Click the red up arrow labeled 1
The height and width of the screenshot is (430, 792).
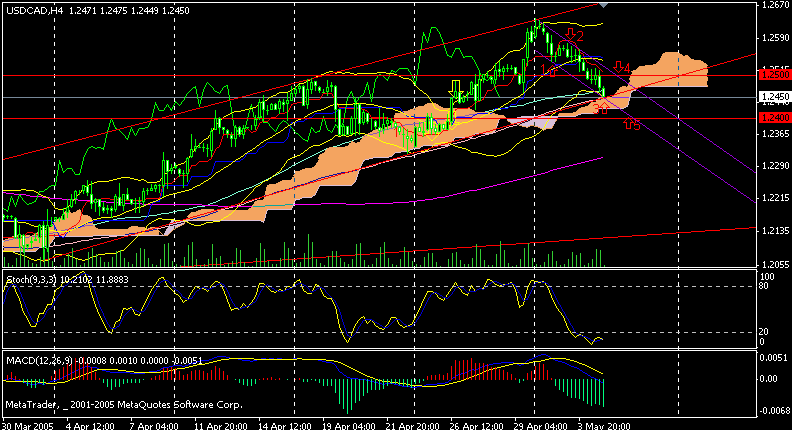click(x=551, y=72)
